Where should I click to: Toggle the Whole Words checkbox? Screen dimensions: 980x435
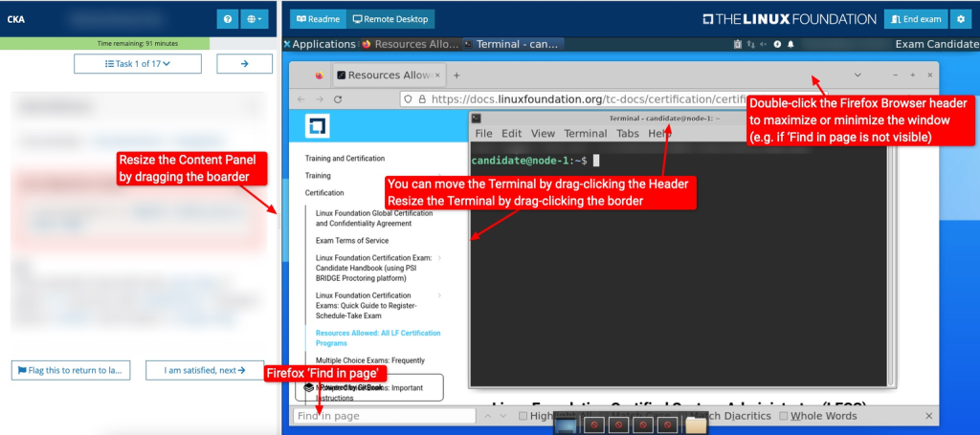coord(784,416)
